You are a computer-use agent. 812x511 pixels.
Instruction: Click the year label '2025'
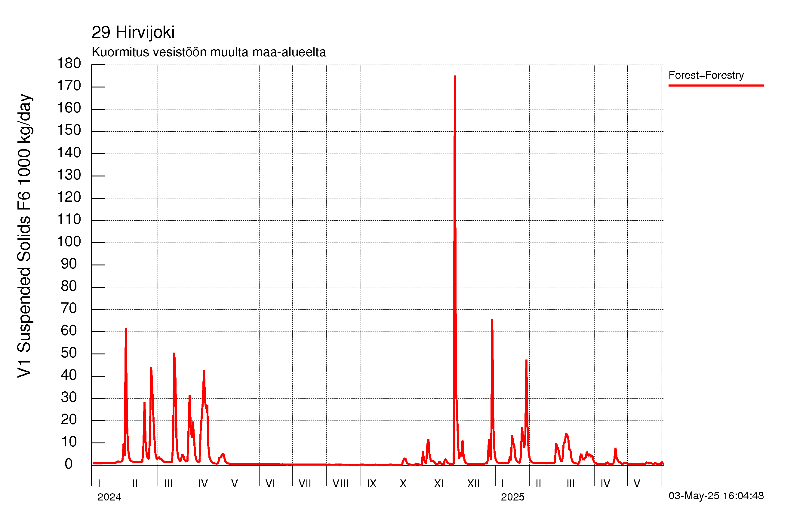click(x=512, y=497)
